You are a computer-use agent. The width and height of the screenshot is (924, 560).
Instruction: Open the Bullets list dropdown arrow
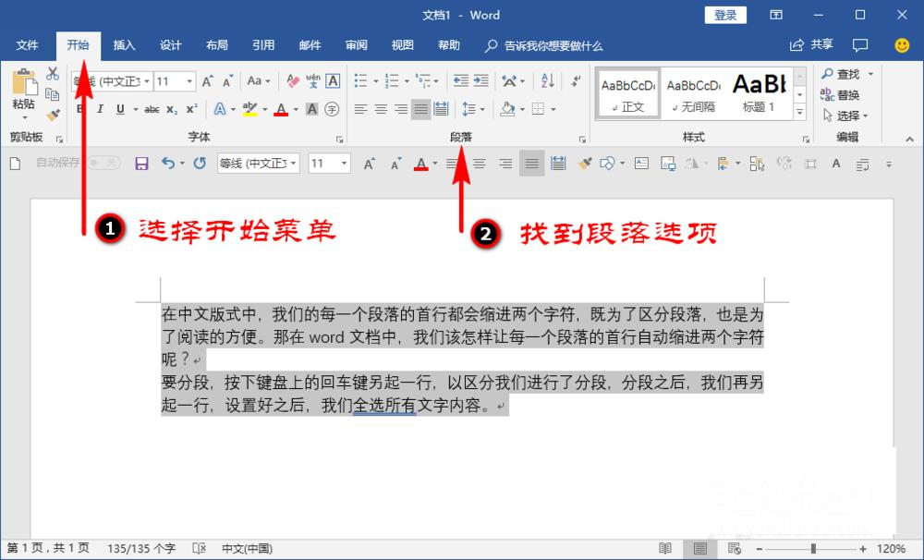tap(375, 81)
